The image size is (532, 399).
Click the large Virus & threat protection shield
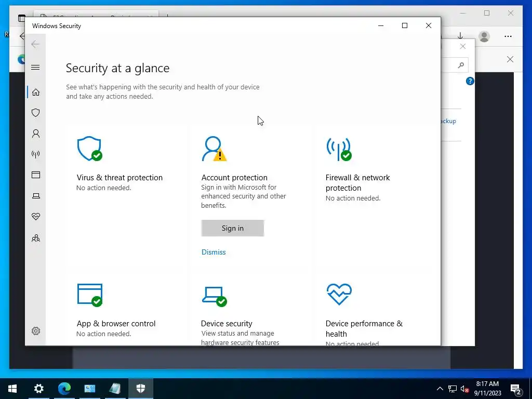[89, 149]
